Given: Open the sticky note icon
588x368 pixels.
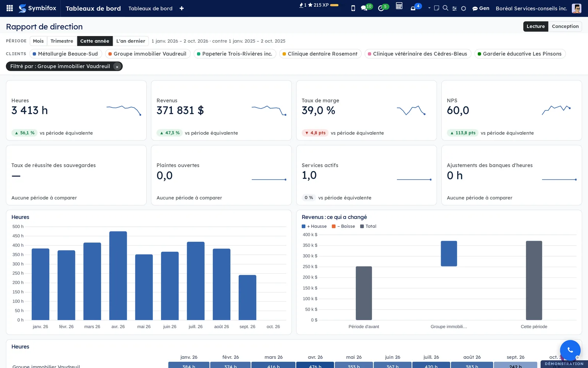Looking at the screenshot, I should click(437, 8).
